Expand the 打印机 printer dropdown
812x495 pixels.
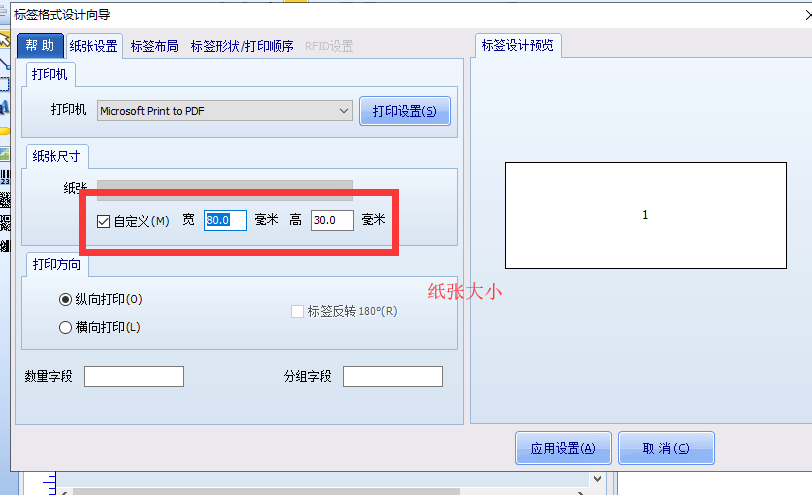(x=343, y=111)
